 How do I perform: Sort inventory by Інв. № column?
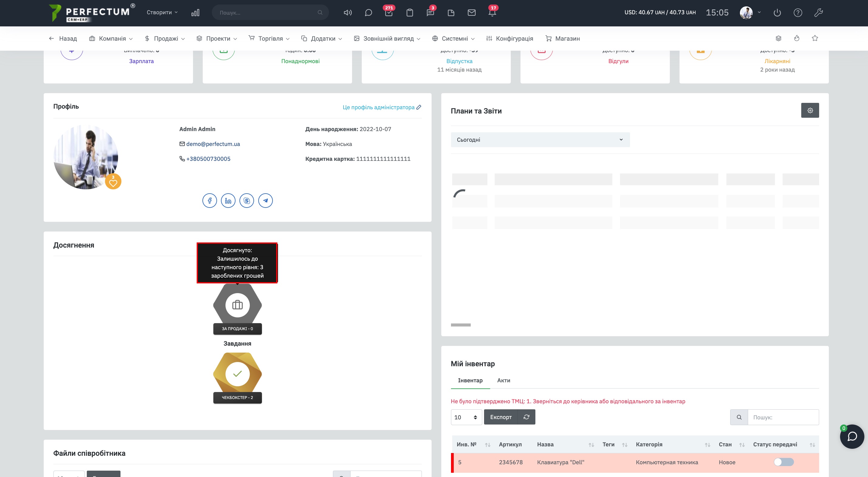473,444
